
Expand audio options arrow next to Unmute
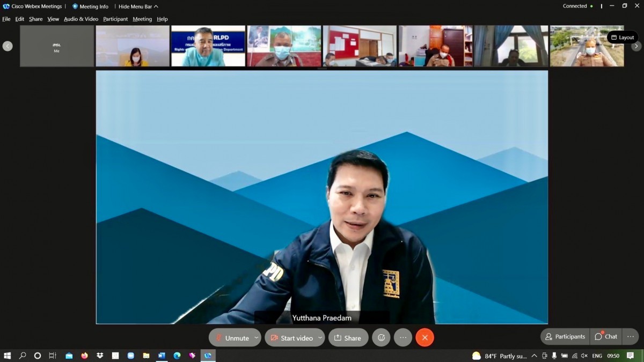click(x=257, y=337)
